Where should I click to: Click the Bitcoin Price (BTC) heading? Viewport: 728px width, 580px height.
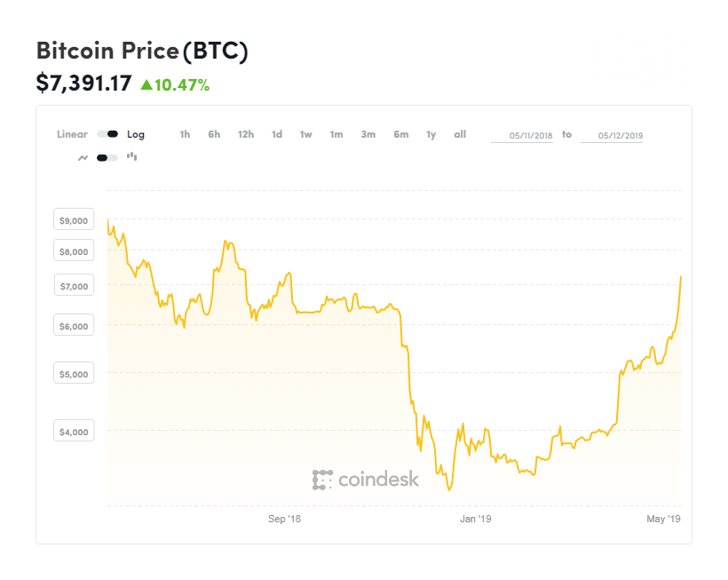click(142, 51)
